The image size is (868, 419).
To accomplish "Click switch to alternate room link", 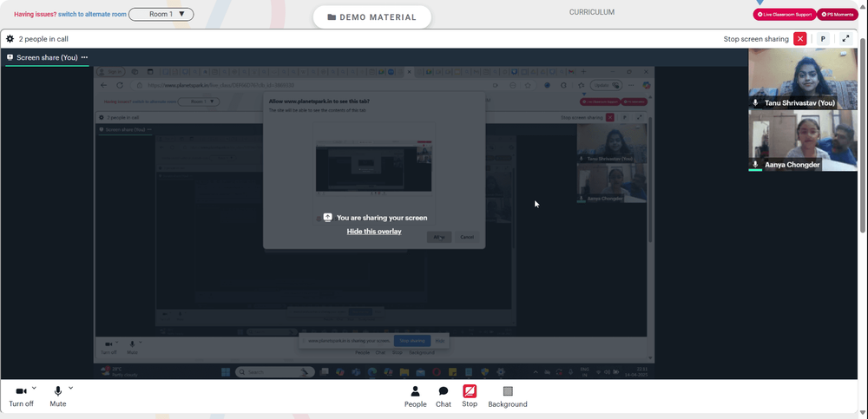I will click(92, 15).
